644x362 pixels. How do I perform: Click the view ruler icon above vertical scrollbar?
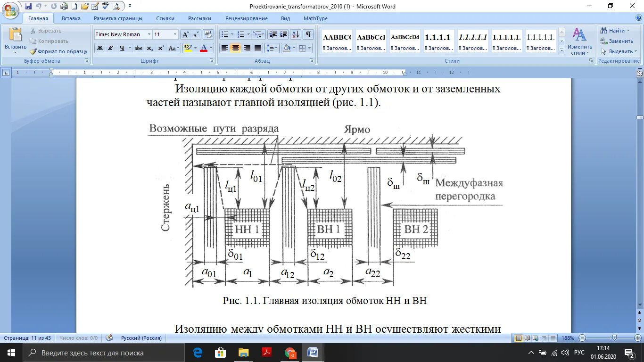[640, 73]
